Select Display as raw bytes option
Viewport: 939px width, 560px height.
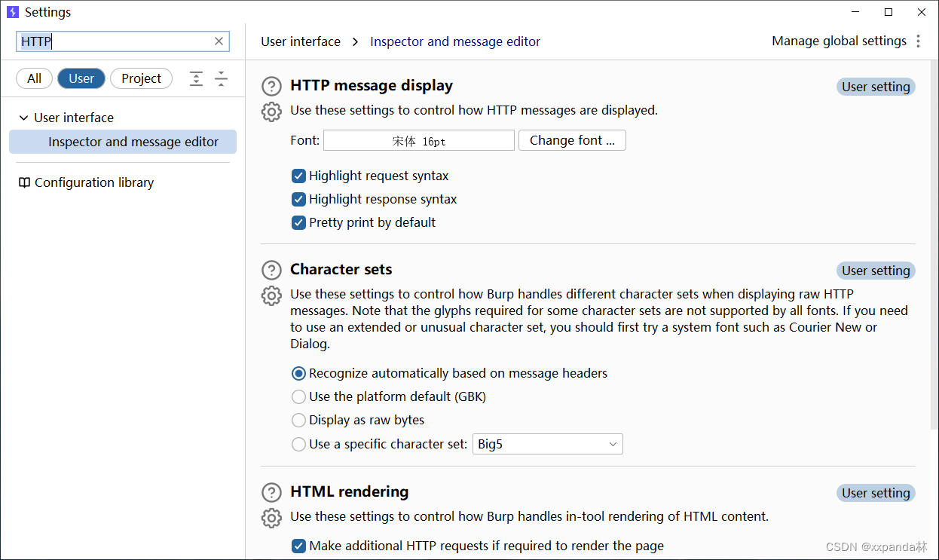coord(299,421)
